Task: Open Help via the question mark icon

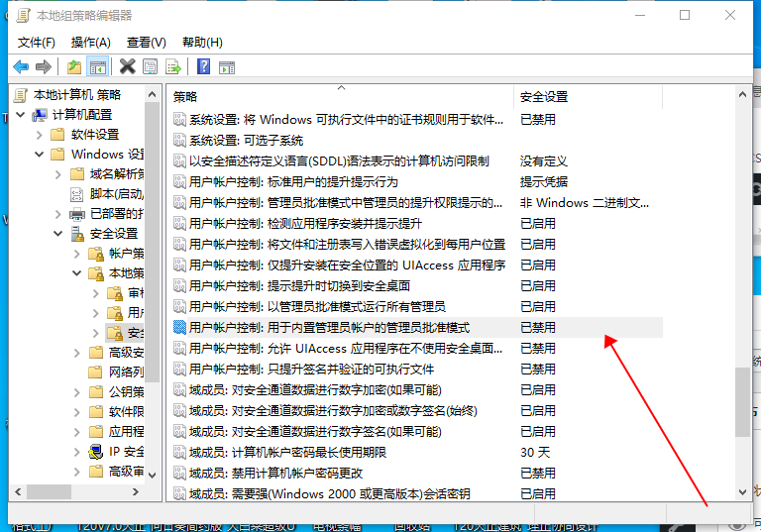Action: (203, 66)
